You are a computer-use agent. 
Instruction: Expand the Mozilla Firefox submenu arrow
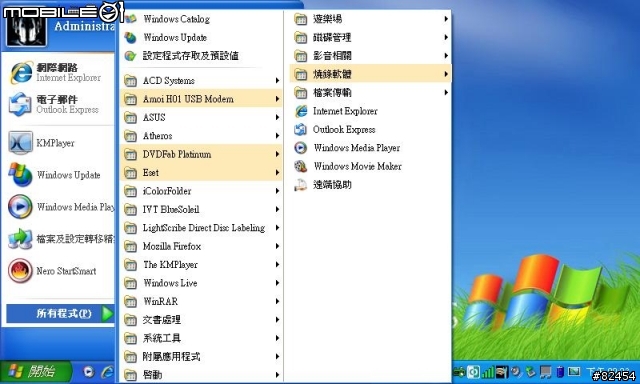pos(277,246)
